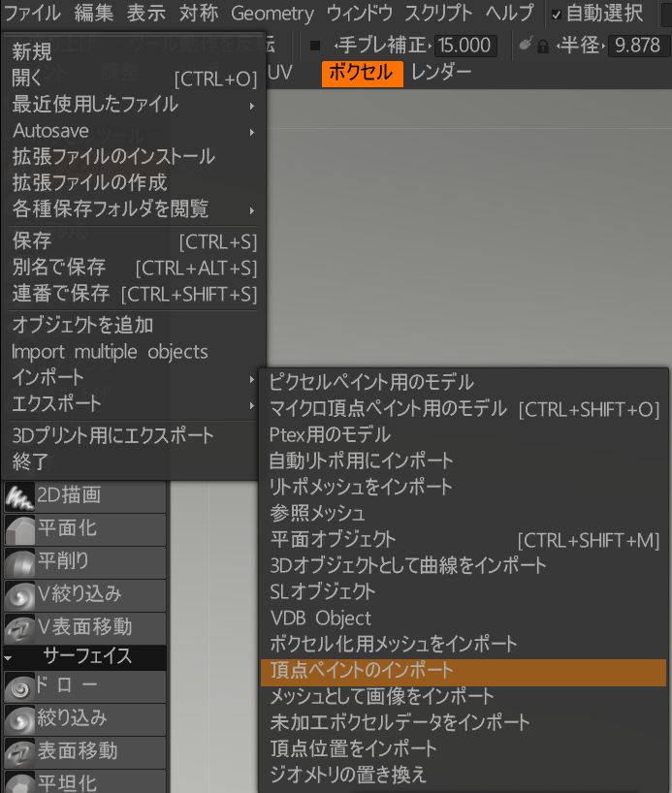Screen dimensions: 672x793
Task: Open the Geometry menu
Action: (272, 14)
